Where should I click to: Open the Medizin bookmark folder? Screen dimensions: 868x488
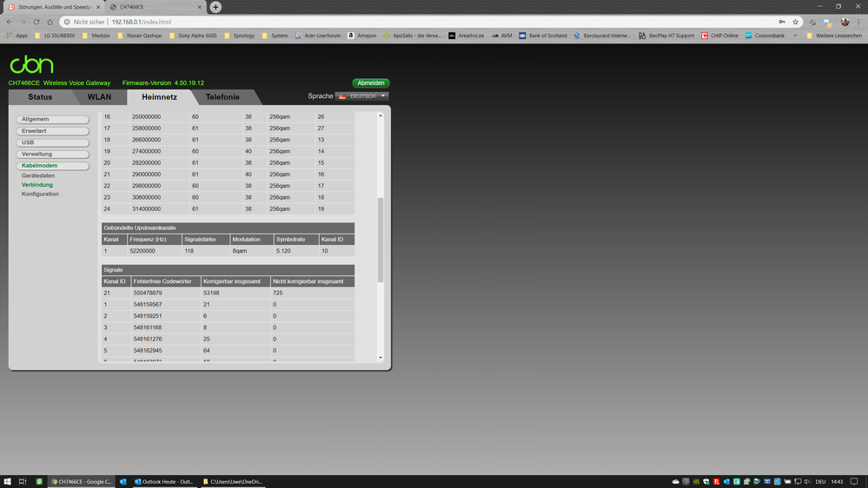pyautogui.click(x=96, y=36)
